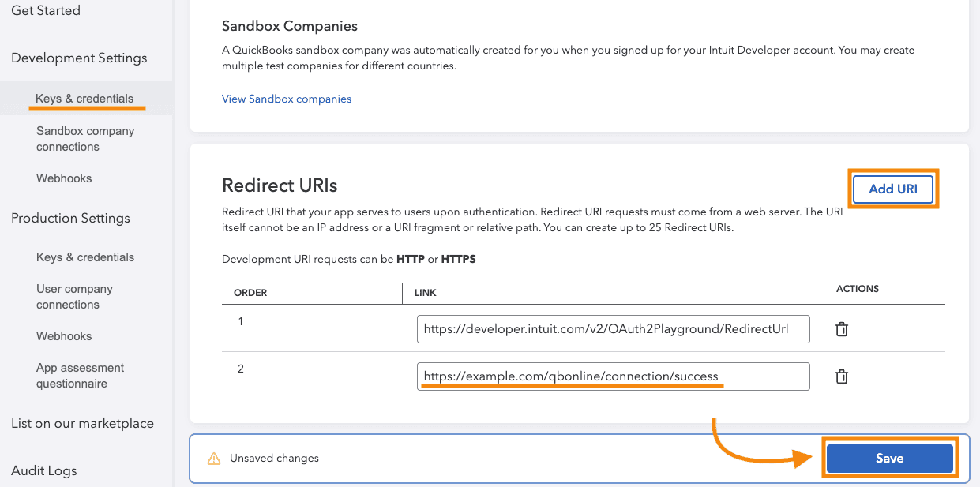Viewport: 980px width, 487px height.
Task: Open the View Sandbox companies link
Action: tap(287, 98)
